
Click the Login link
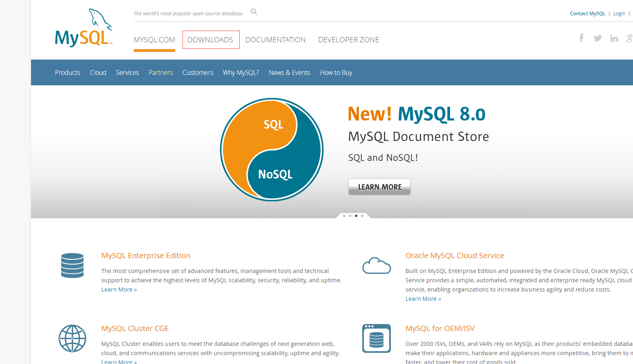[619, 14]
